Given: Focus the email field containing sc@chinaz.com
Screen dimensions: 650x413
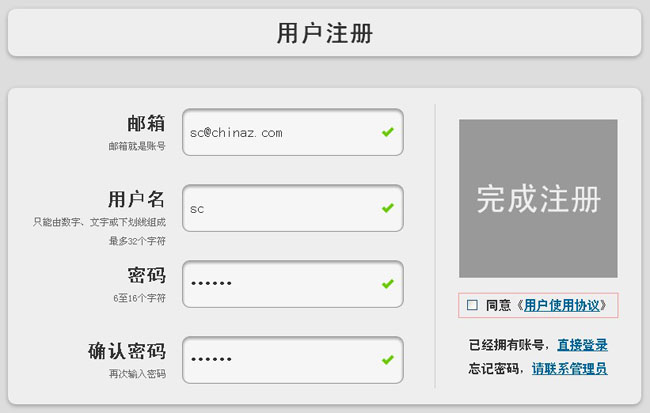Looking at the screenshot, I should [280, 132].
